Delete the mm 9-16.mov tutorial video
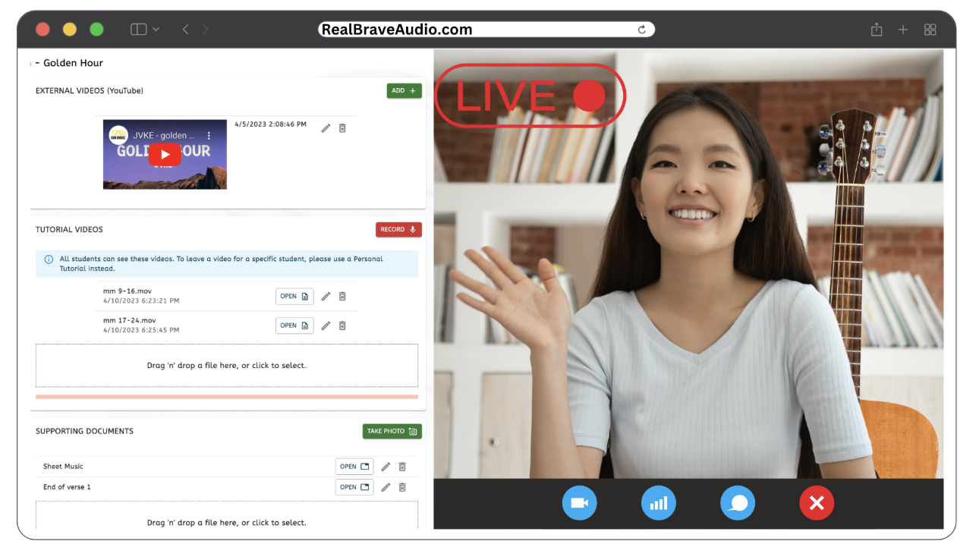Screen dimensions: 979x560 [x=342, y=296]
